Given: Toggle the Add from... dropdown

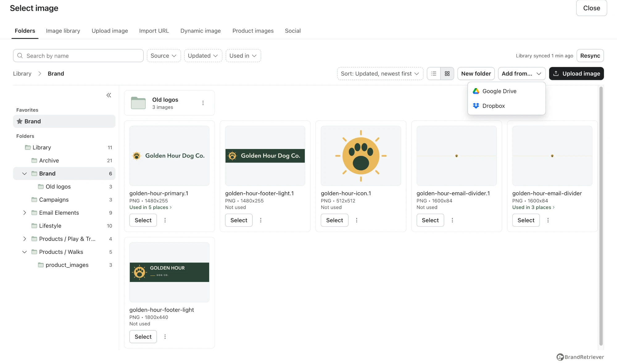Looking at the screenshot, I should coord(522,73).
